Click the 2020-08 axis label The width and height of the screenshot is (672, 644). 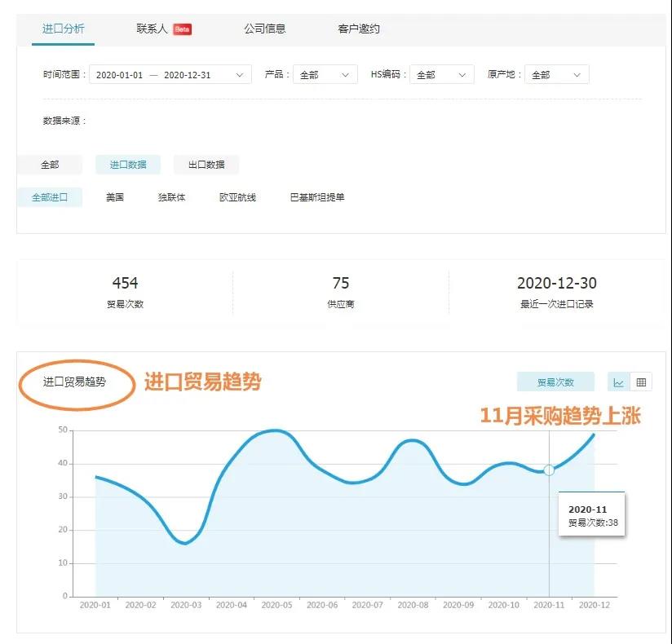click(x=413, y=605)
